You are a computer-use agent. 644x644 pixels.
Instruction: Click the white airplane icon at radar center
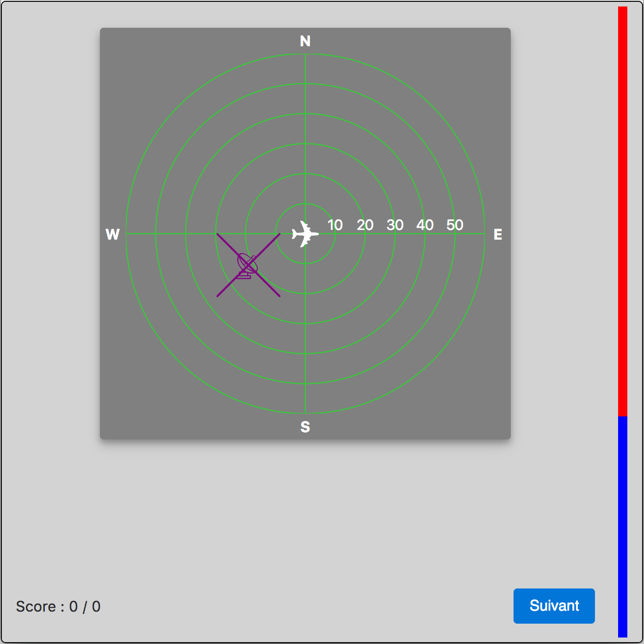tap(305, 234)
